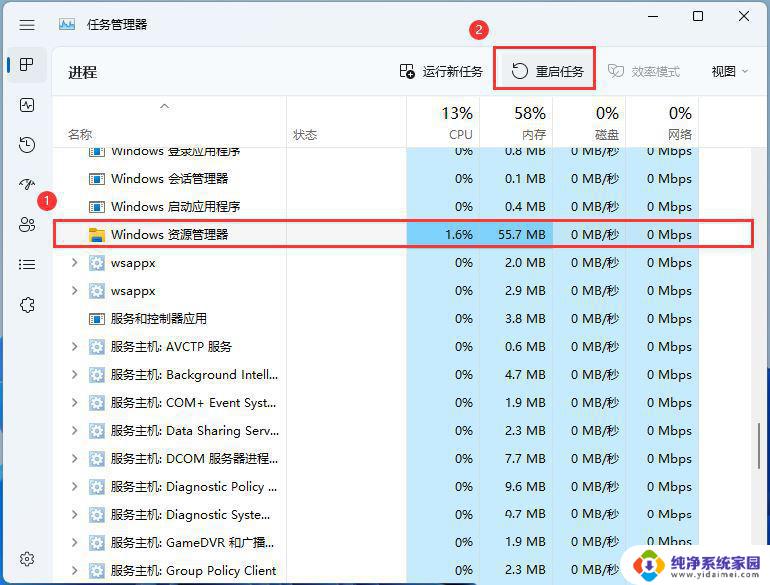Click the 9.6 MB memory cell

(525, 487)
